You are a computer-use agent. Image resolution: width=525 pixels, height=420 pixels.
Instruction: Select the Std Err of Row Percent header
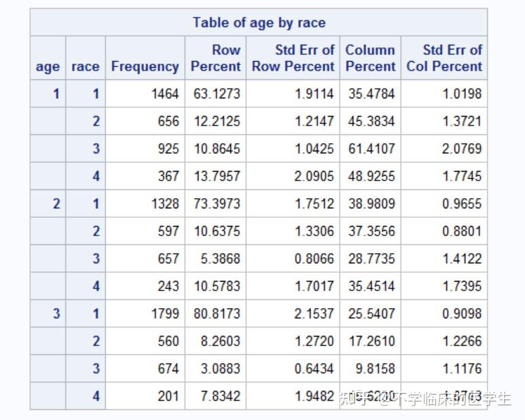[293, 58]
